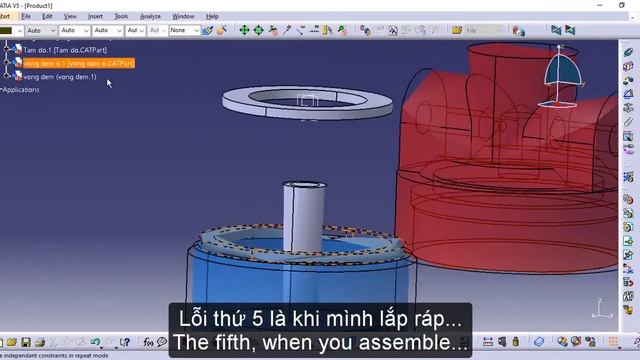The width and height of the screenshot is (640, 360).
Task: Open the Analyze menu
Action: tap(150, 16)
